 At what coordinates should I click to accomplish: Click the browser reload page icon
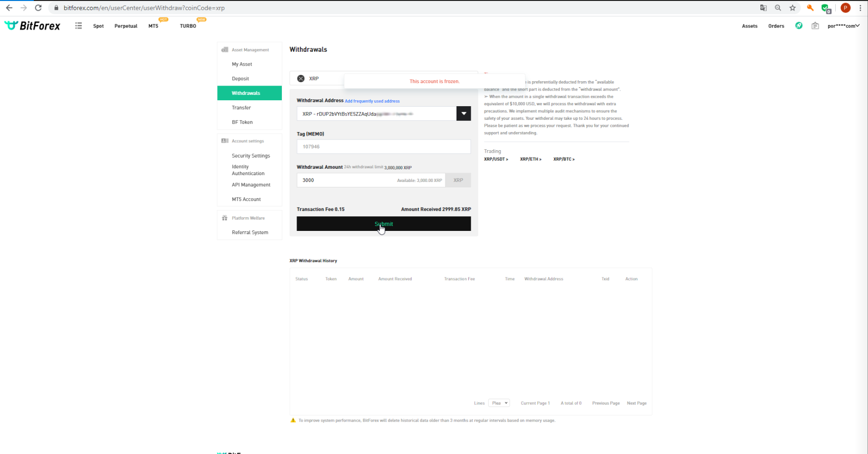[38, 8]
